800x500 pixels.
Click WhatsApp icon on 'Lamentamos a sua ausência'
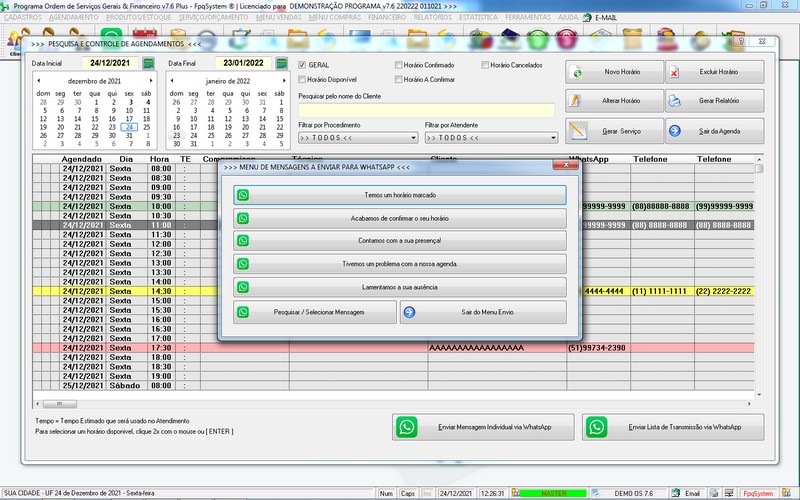(243, 287)
